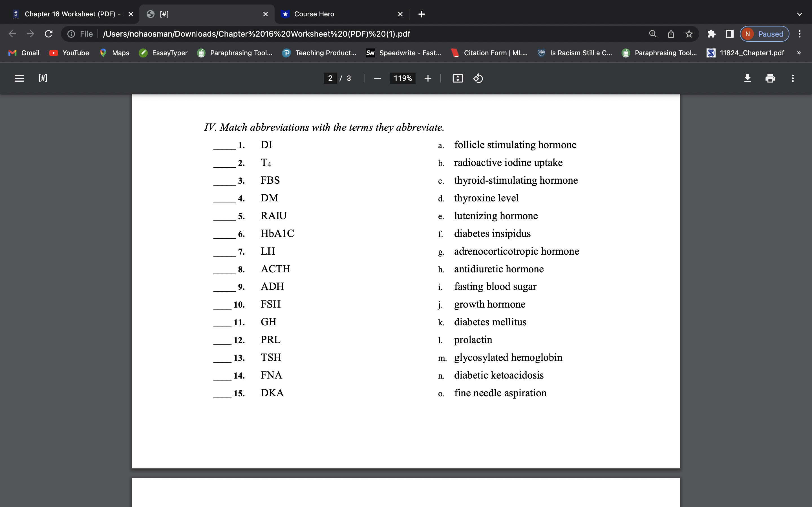Open YouTube from the bookmarks bar
This screenshot has width=812, height=507.
tap(69, 53)
